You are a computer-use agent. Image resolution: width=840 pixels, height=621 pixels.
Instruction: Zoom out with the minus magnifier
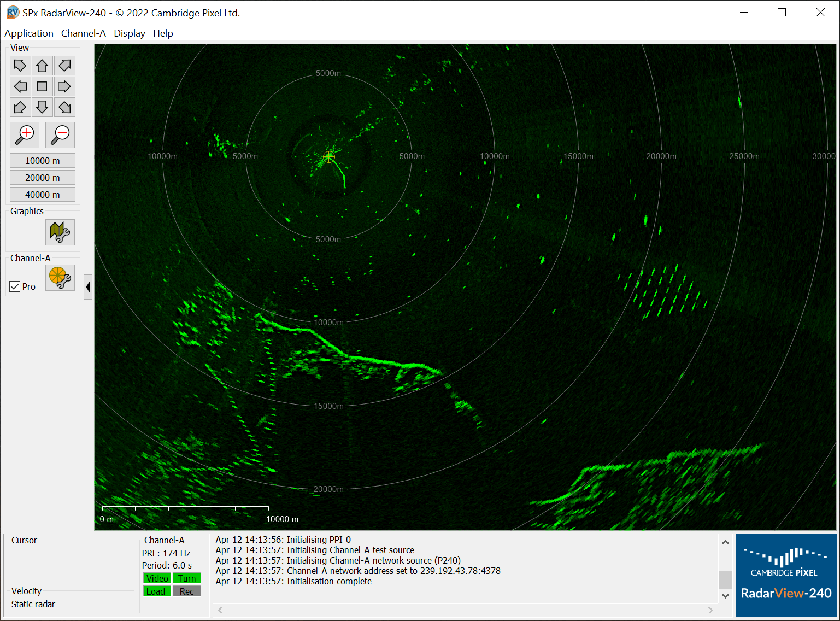click(60, 134)
